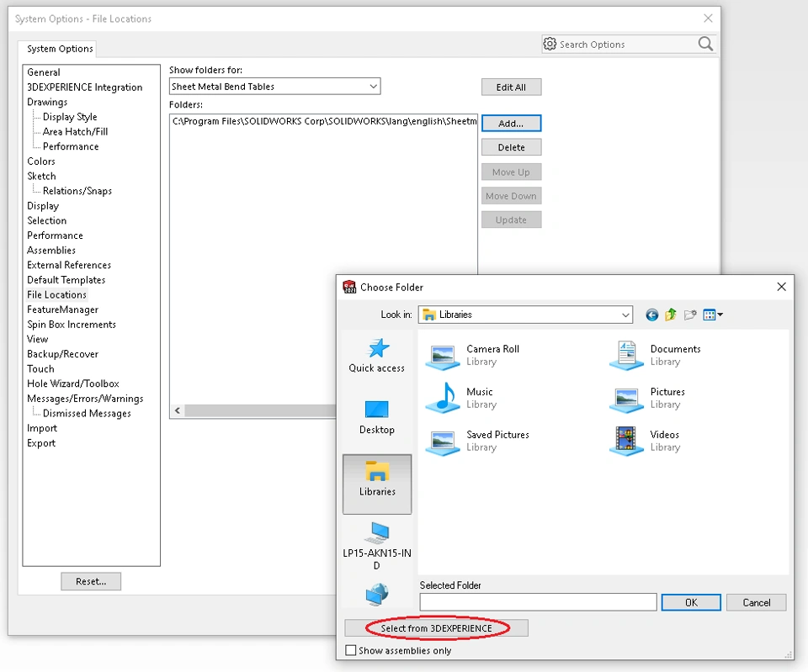This screenshot has height=672, width=808.
Task: Switch to the System Options tab
Action: click(60, 49)
